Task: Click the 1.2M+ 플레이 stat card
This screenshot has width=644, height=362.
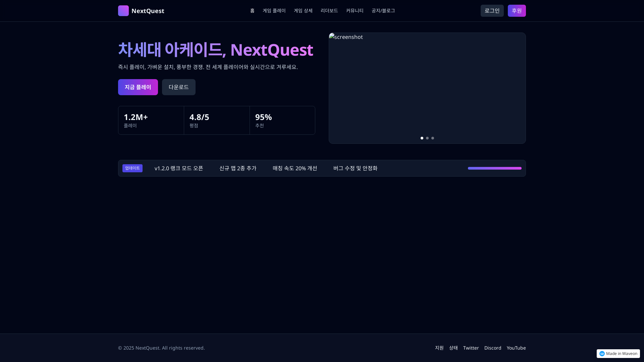Action: [x=151, y=120]
